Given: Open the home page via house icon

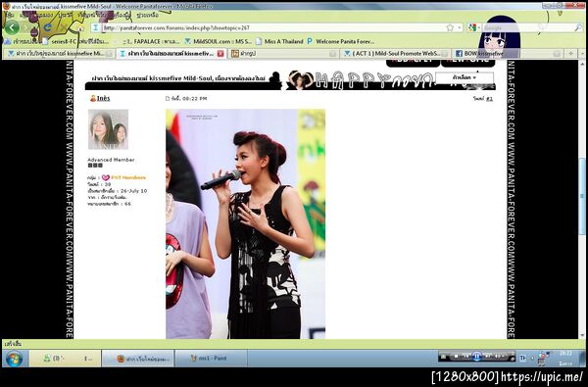Looking at the screenshot, I should 80,27.
